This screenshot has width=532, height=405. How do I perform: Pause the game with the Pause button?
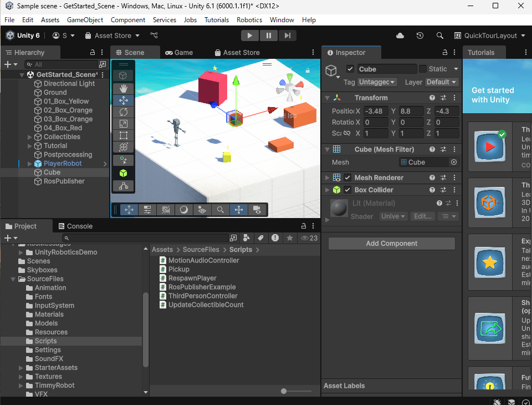pyautogui.click(x=268, y=36)
